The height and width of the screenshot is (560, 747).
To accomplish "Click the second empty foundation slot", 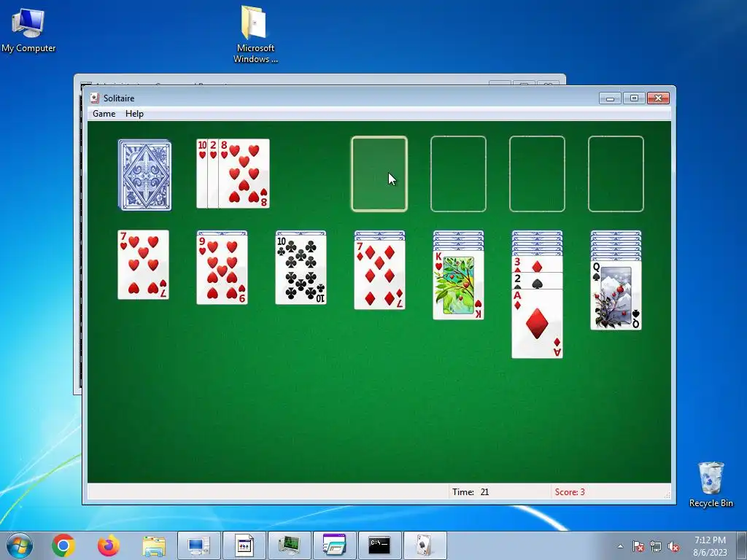I will click(458, 174).
